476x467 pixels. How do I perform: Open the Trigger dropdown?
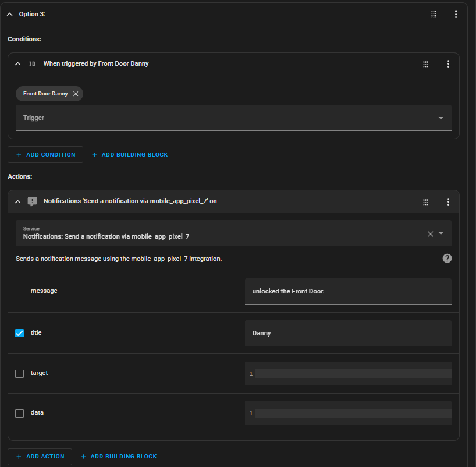233,118
